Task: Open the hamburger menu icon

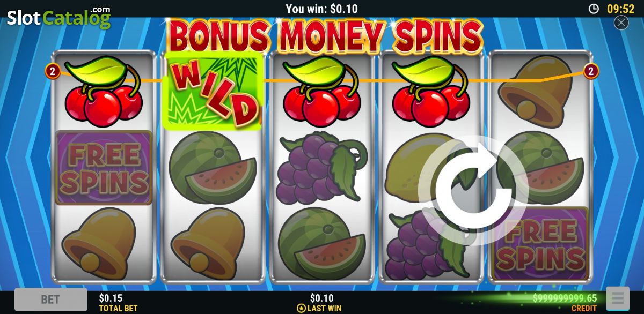Action: coord(617,299)
